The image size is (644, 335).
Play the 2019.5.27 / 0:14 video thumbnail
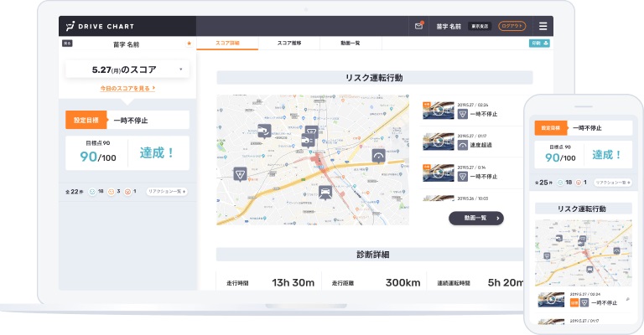(439, 173)
